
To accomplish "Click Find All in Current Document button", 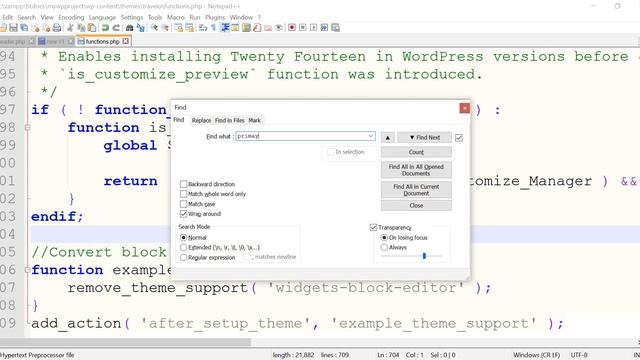I will point(416,189).
